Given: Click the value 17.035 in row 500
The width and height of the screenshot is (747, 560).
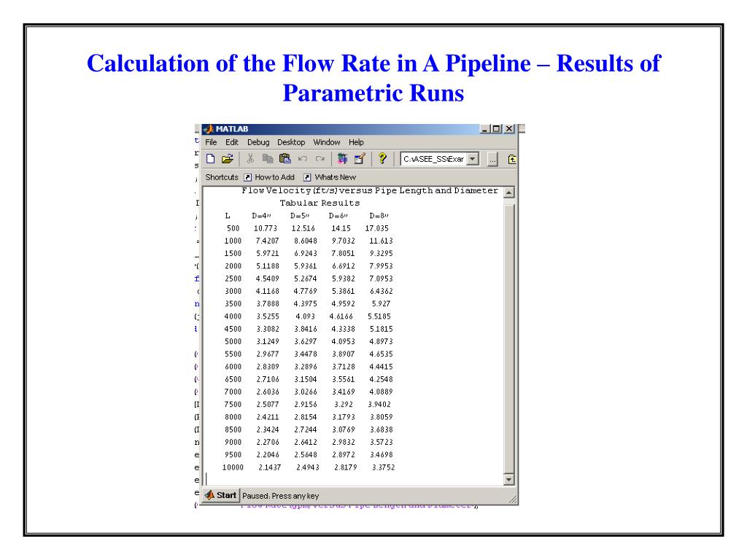Looking at the screenshot, I should (377, 228).
